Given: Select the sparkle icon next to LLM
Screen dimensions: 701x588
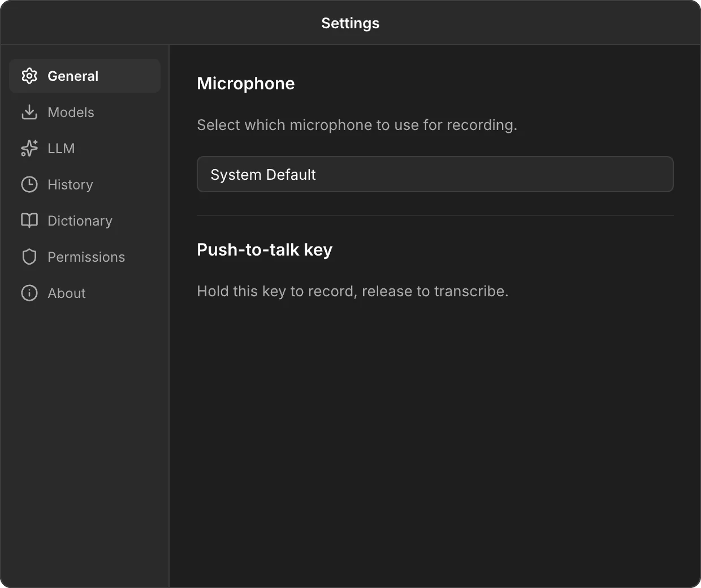Looking at the screenshot, I should 29,148.
